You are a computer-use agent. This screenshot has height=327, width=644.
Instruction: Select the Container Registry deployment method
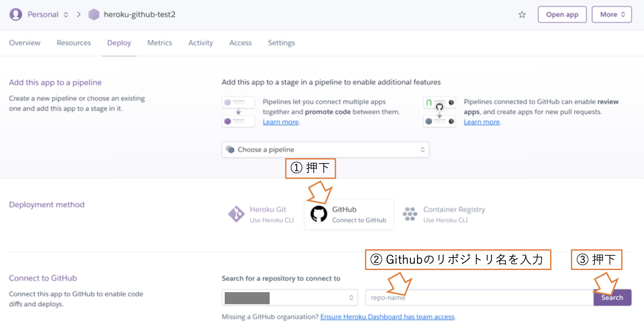pos(444,214)
